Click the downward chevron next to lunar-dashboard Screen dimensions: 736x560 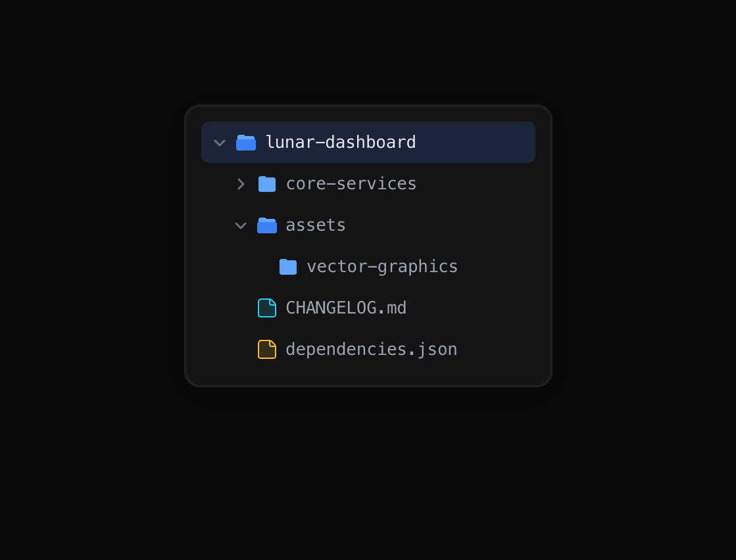pyautogui.click(x=219, y=143)
